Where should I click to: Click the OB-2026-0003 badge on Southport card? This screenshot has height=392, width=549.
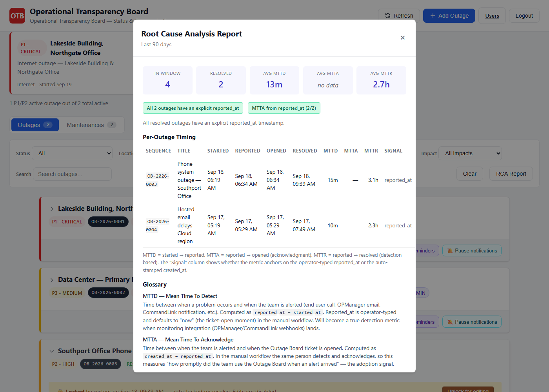tap(100, 364)
